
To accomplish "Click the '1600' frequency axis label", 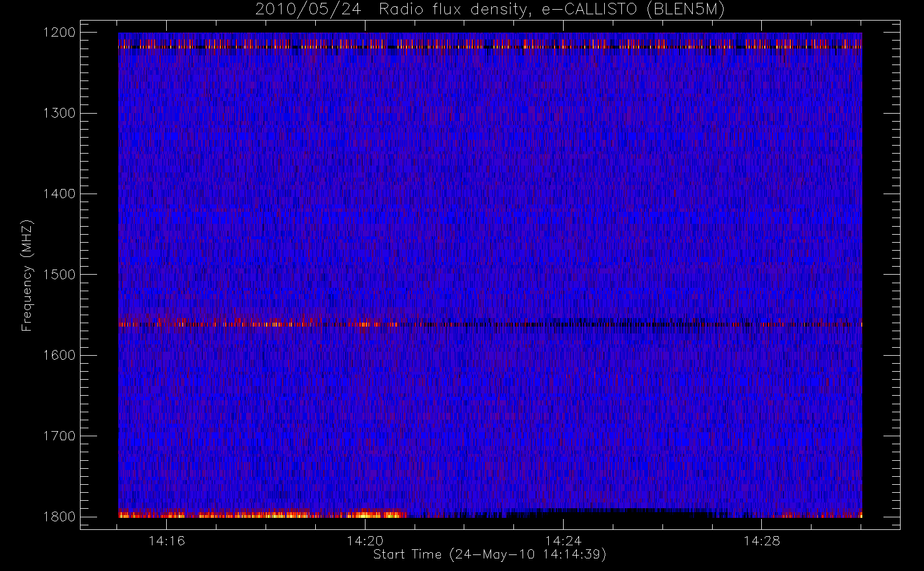I will (x=59, y=355).
